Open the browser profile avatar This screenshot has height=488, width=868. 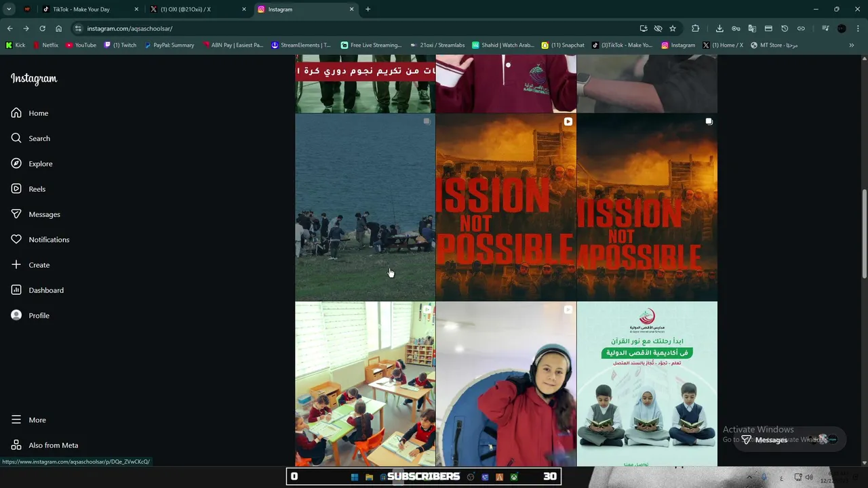842,28
